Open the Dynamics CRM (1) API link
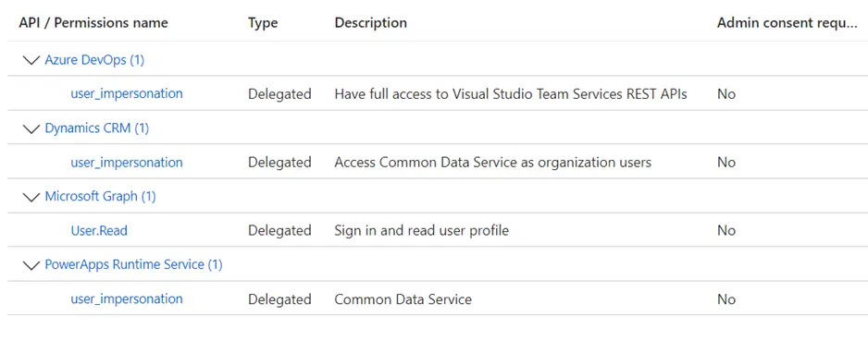Screen dimensions: 868x341 click(x=97, y=128)
